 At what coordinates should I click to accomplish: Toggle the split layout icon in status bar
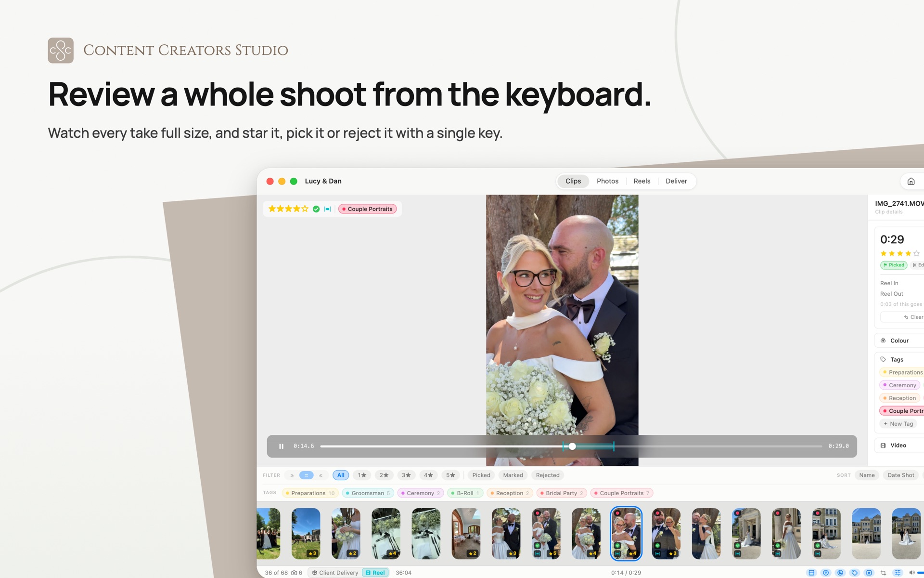[x=811, y=573]
